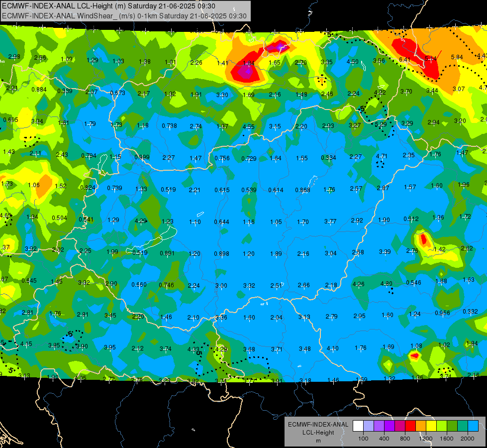
Task: Click the legend scale value 1200
Action: click(425, 439)
